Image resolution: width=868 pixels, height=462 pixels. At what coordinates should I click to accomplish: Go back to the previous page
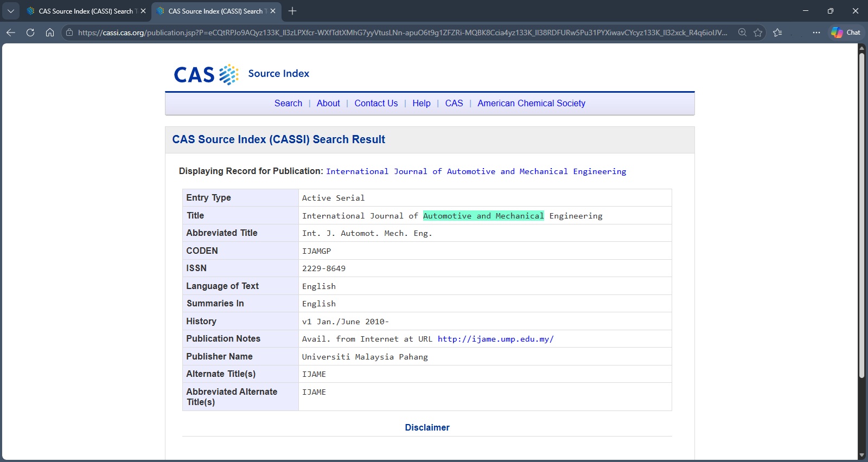pos(11,33)
